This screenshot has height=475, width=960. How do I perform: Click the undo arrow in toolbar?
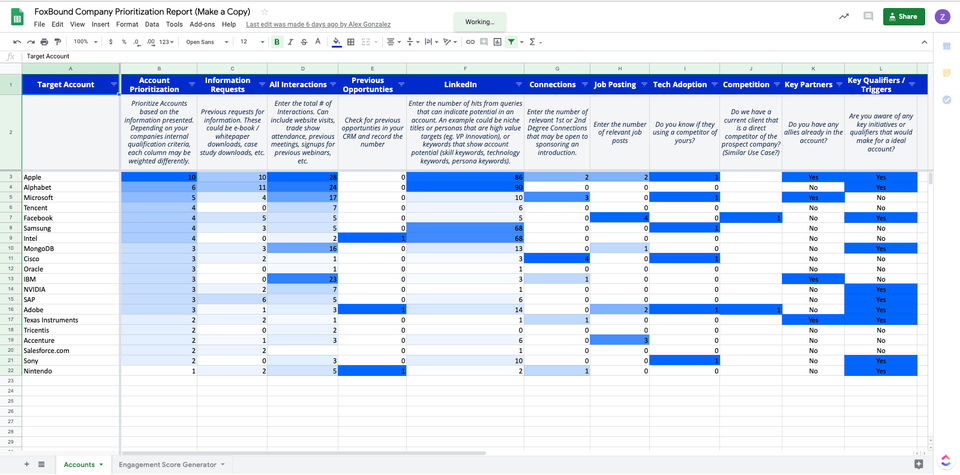tap(17, 42)
